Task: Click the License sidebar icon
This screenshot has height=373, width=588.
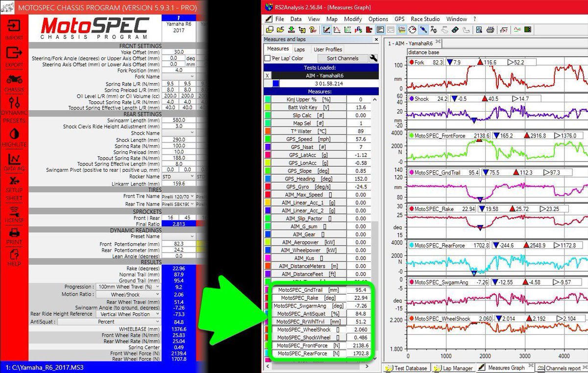Action: [14, 215]
